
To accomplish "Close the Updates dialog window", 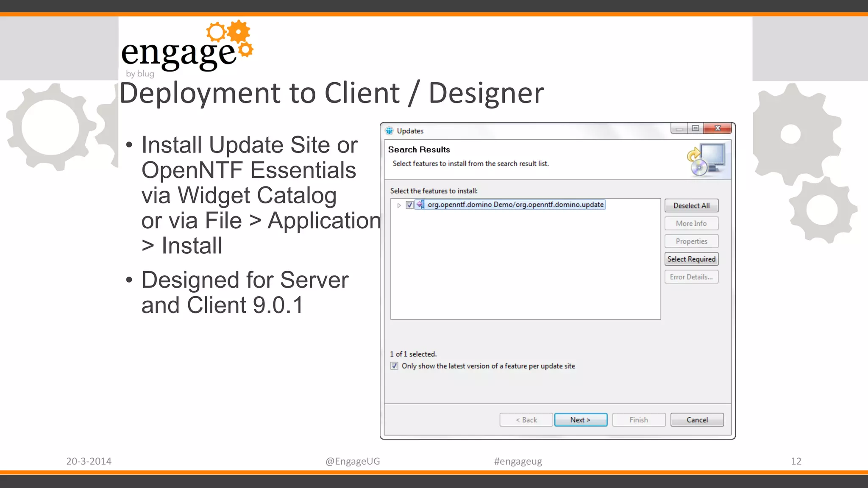I will [718, 128].
